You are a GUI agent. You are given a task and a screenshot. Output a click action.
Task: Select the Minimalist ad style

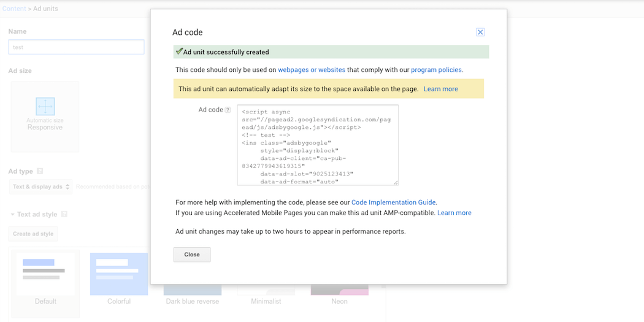[x=266, y=294]
